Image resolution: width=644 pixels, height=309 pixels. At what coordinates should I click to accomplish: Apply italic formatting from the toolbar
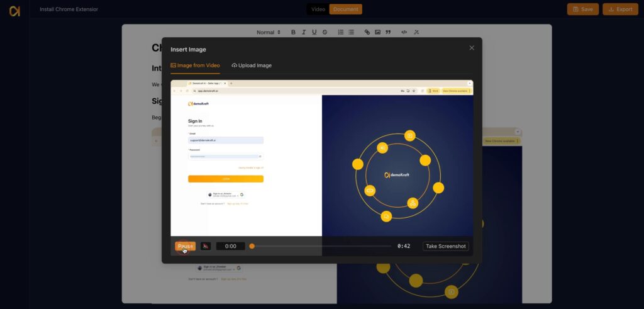[x=304, y=32]
